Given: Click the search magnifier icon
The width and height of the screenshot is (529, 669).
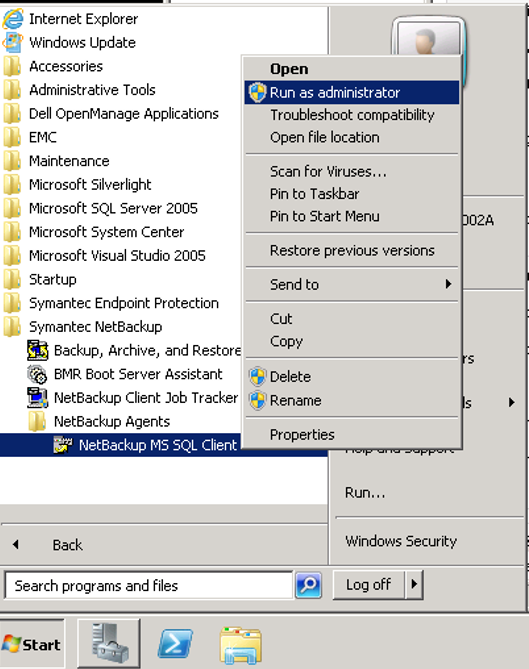Looking at the screenshot, I should pos(308,585).
